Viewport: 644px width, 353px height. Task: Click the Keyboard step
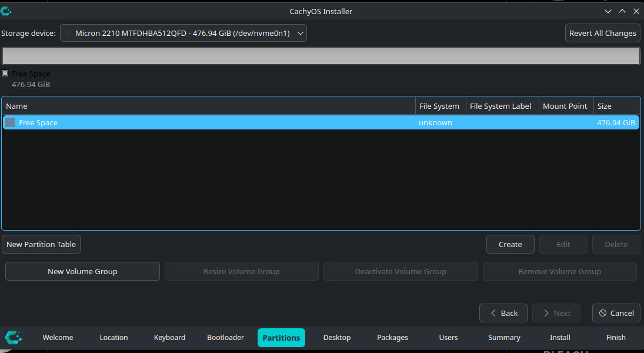point(169,337)
